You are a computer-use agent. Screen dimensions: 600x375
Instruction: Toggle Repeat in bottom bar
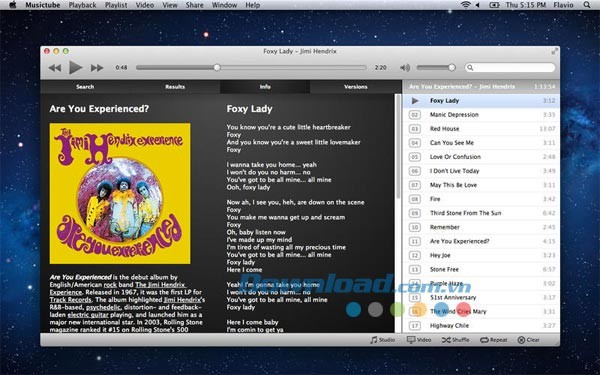[x=494, y=340]
